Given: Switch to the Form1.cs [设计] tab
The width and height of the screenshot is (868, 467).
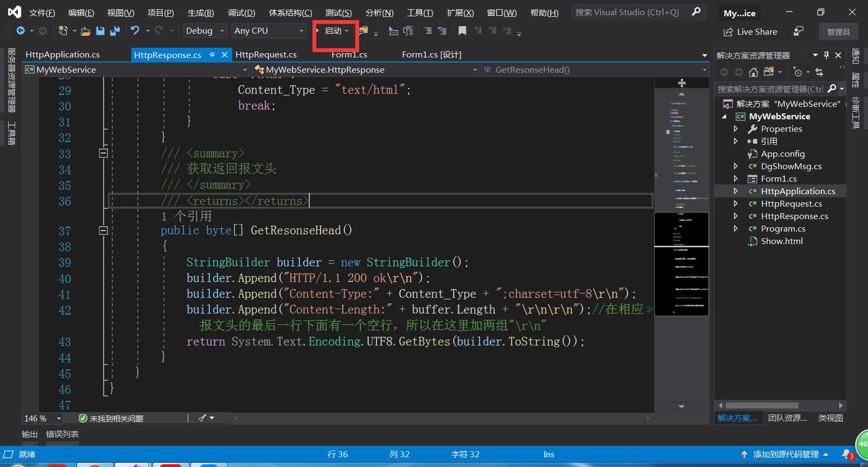Looking at the screenshot, I should pyautogui.click(x=431, y=55).
